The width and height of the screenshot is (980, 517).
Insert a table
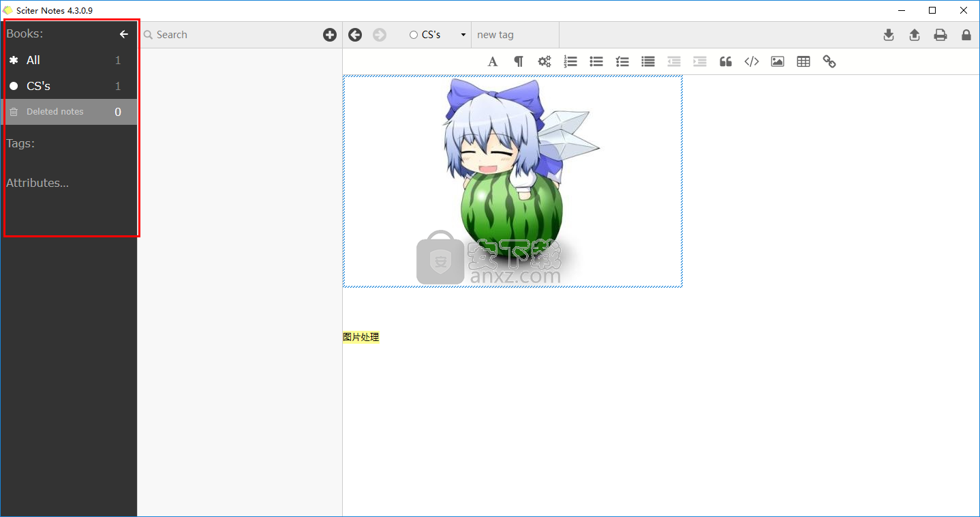pos(803,61)
